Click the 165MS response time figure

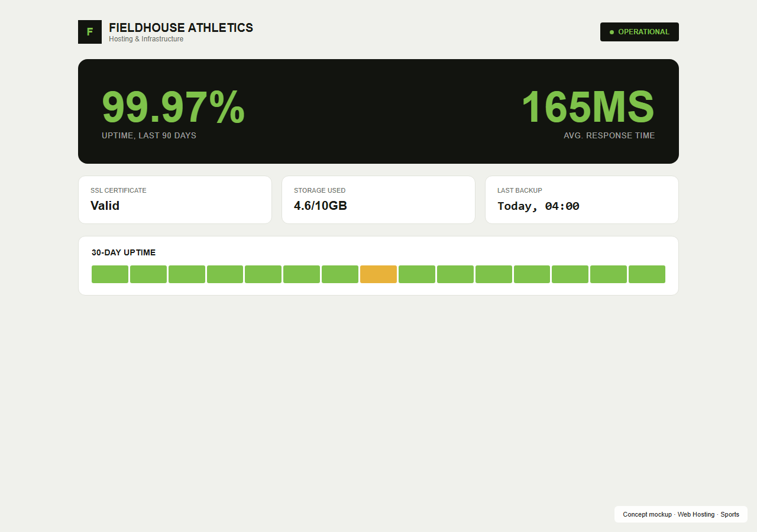(587, 107)
